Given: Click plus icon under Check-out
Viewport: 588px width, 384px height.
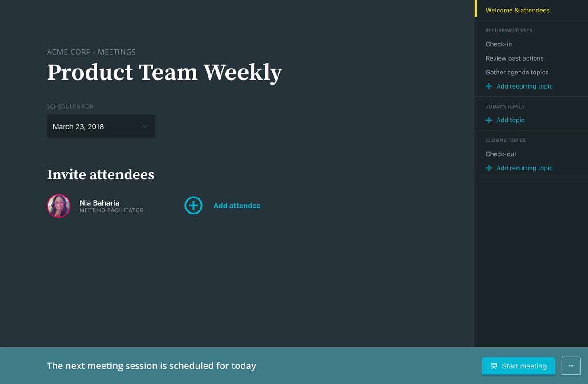Looking at the screenshot, I should tap(489, 168).
